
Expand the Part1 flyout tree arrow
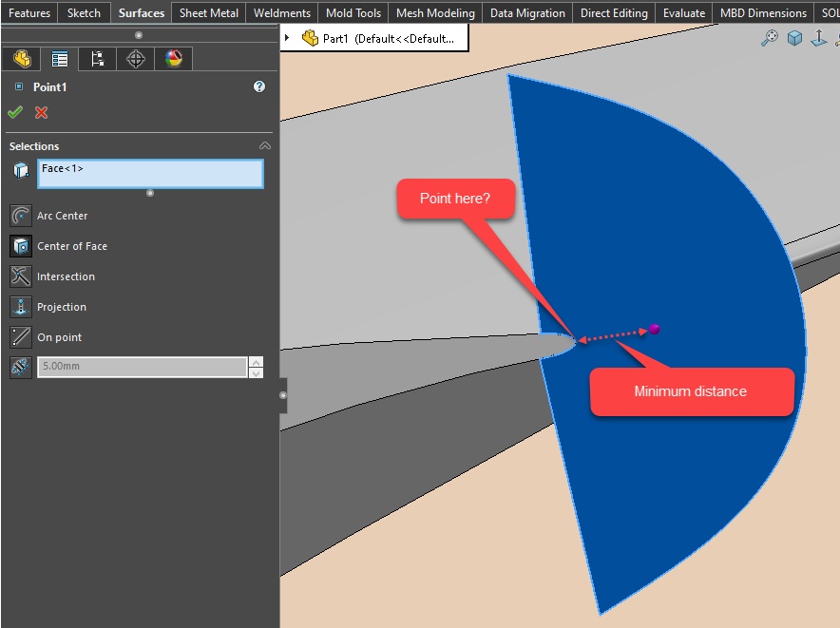pos(287,38)
